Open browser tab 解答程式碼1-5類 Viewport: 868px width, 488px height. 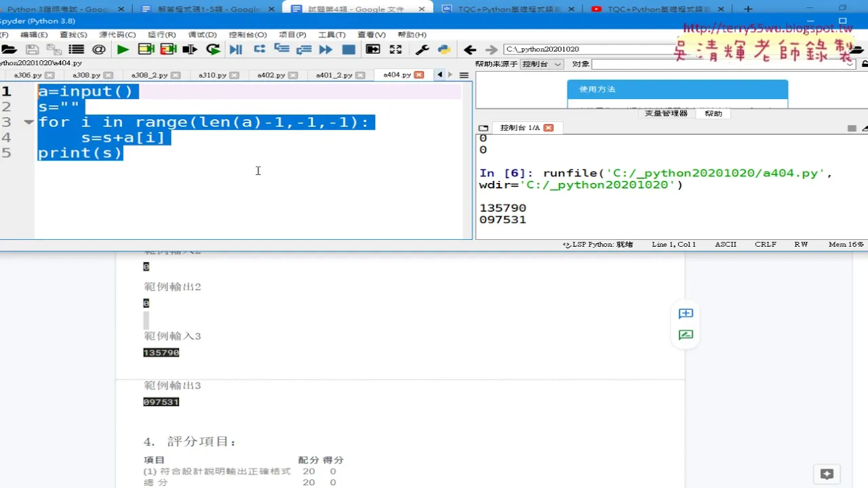tap(209, 9)
